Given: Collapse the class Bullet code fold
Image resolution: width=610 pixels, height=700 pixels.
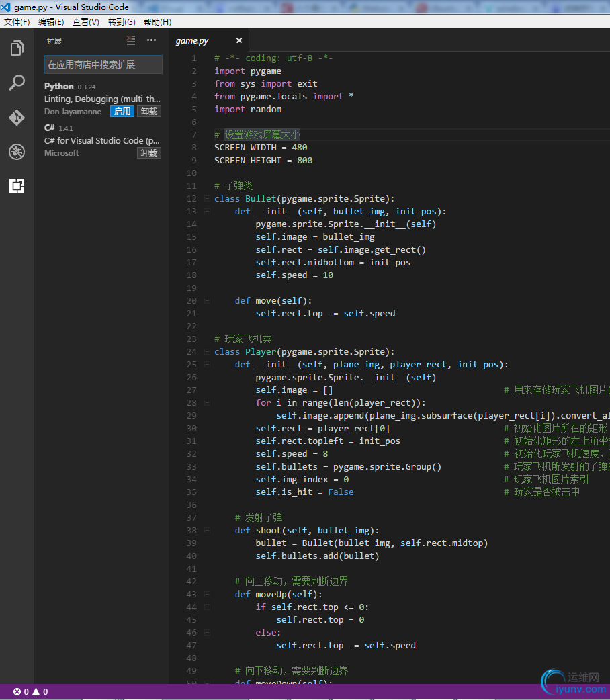Looking at the screenshot, I should [207, 199].
